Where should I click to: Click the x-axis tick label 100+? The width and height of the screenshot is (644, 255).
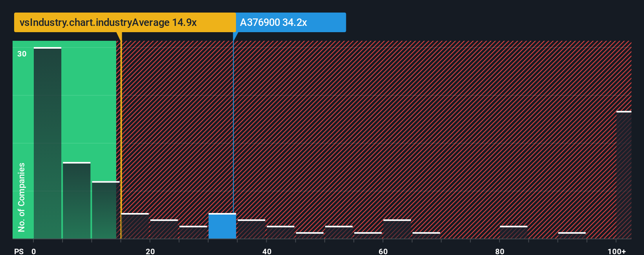point(617,251)
